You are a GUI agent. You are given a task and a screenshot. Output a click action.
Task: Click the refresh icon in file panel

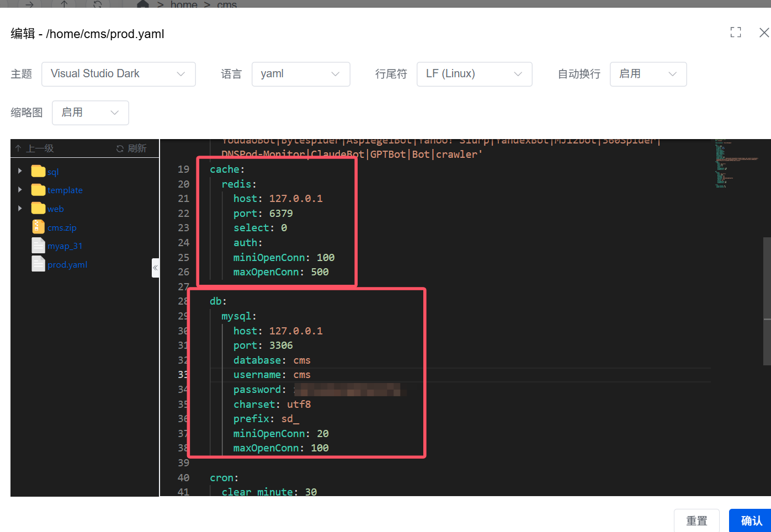120,148
